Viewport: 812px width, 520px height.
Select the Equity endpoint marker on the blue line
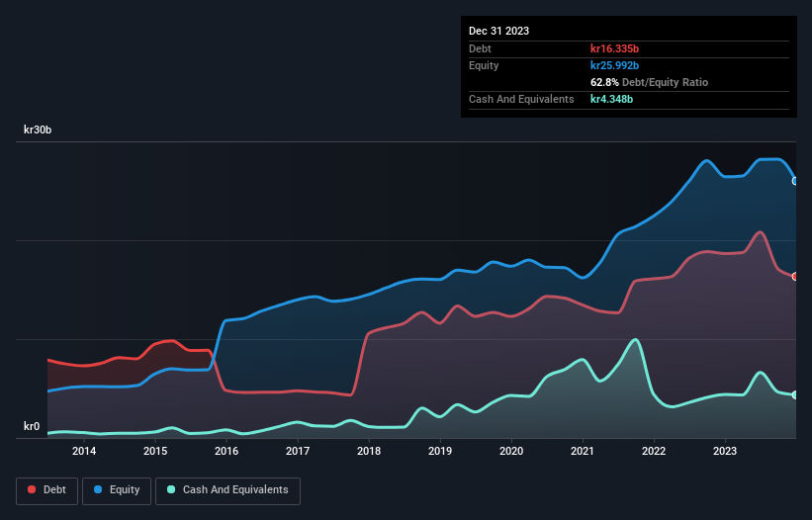795,181
